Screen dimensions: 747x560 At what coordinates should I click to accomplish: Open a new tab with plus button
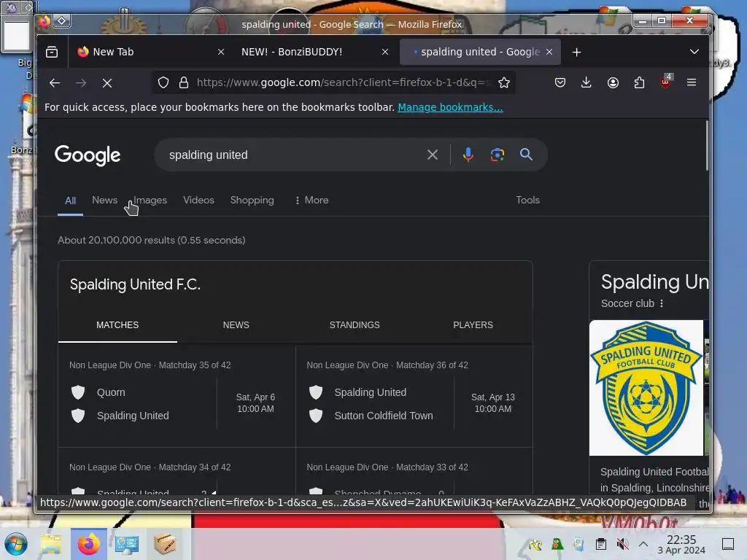click(576, 52)
